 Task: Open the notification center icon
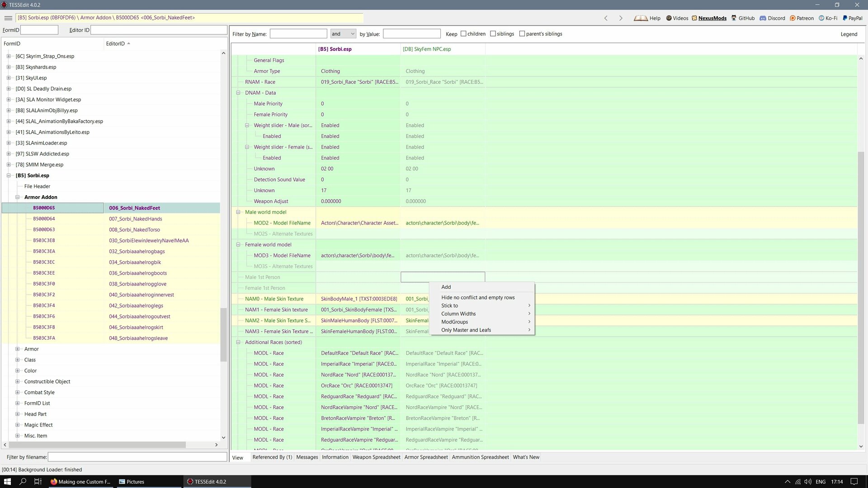tap(854, 482)
